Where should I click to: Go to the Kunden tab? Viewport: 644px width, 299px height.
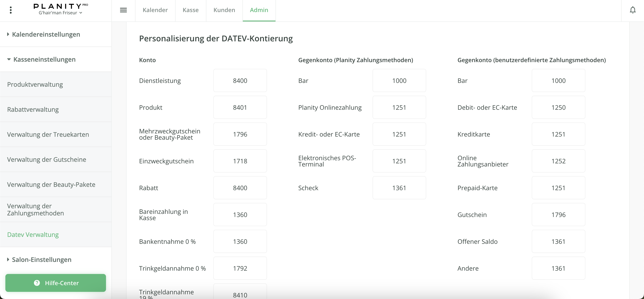pos(224,10)
